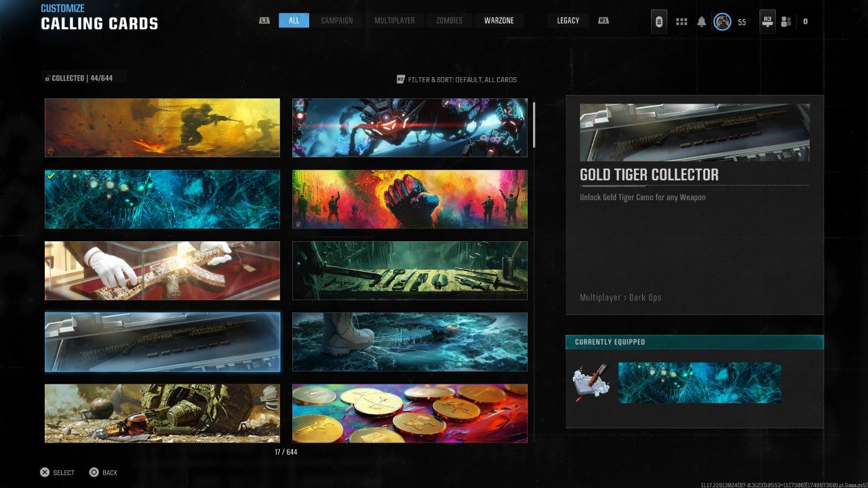This screenshot has width=868, height=488.
Task: Click the X Select button prompt icon
Action: point(45,472)
